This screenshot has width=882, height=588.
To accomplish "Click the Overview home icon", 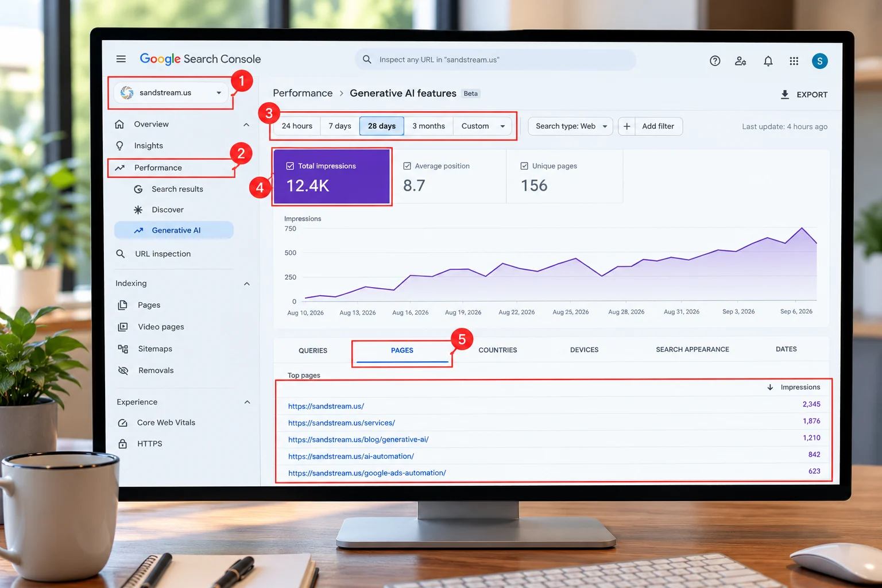I will [x=119, y=124].
